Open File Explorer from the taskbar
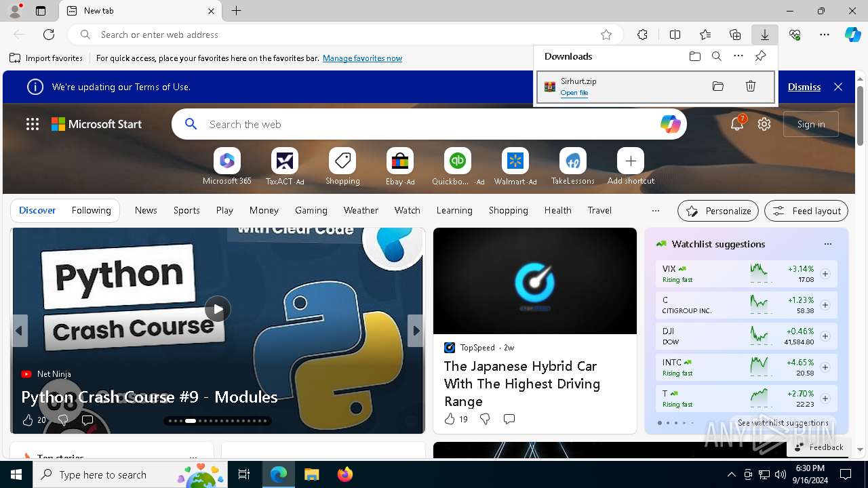 (311, 474)
